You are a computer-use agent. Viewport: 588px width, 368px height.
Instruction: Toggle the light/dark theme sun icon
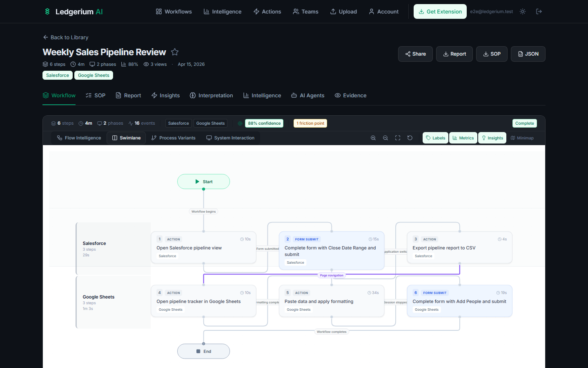[523, 11]
